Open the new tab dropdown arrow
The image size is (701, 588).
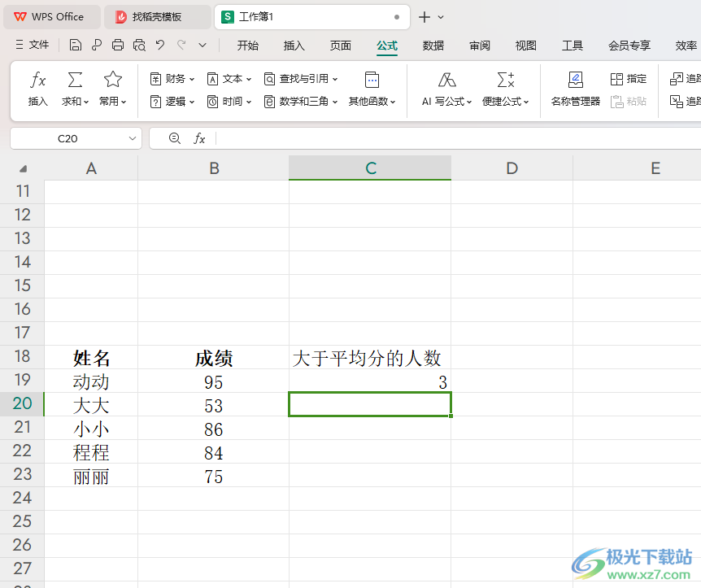click(441, 17)
